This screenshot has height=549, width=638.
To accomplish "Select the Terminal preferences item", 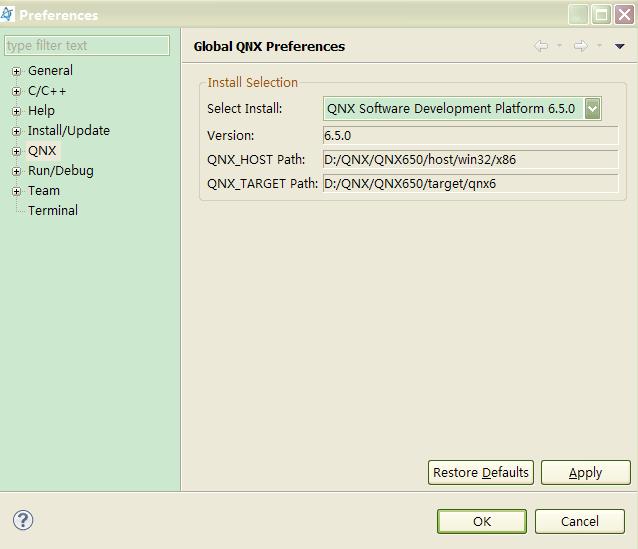I will coord(52,211).
